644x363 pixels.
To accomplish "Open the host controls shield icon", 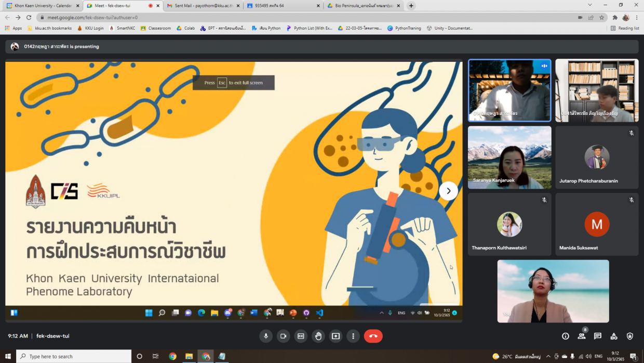I will (630, 336).
